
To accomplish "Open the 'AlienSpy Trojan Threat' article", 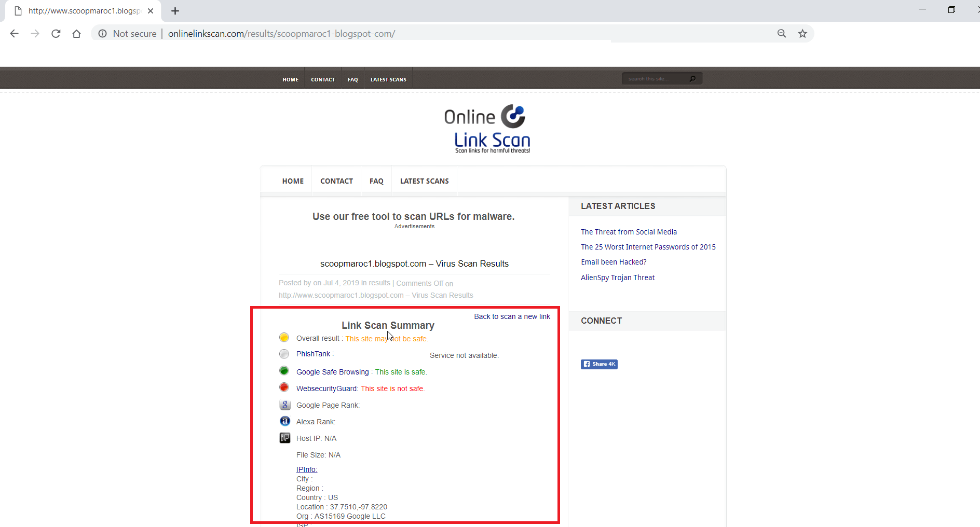I will click(x=618, y=278).
